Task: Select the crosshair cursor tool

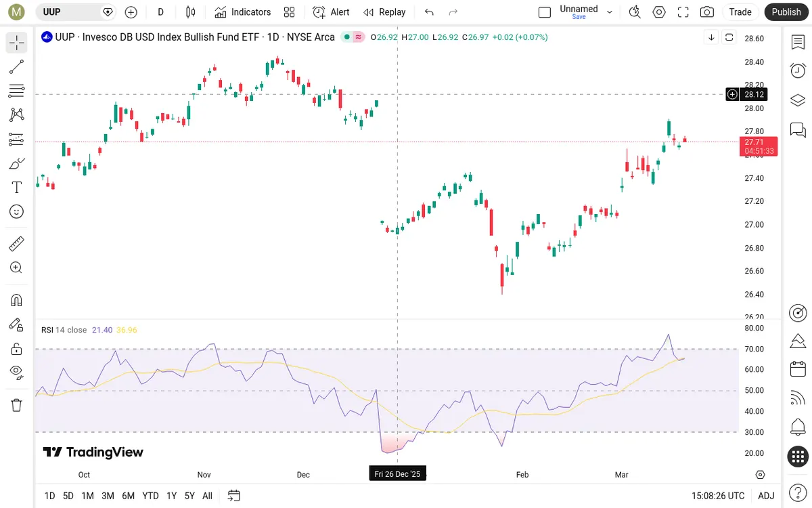Action: [17, 43]
